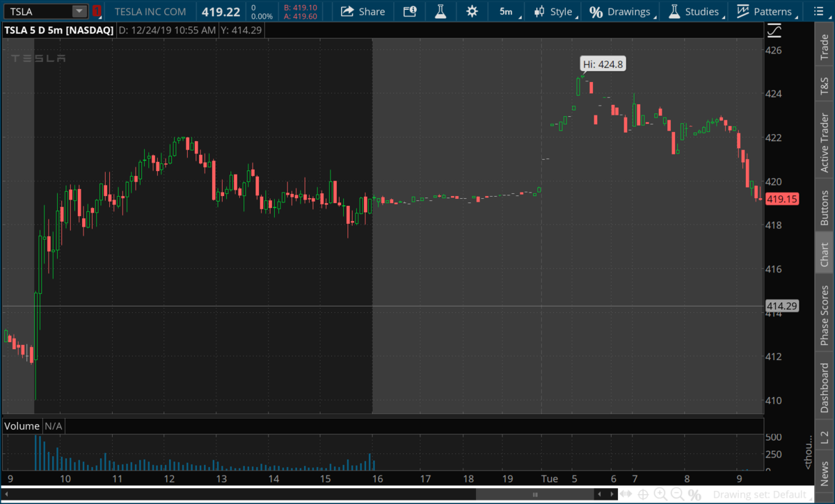Viewport: 835px width, 504px height.
Task: Click the Volume study label
Action: (x=22, y=425)
